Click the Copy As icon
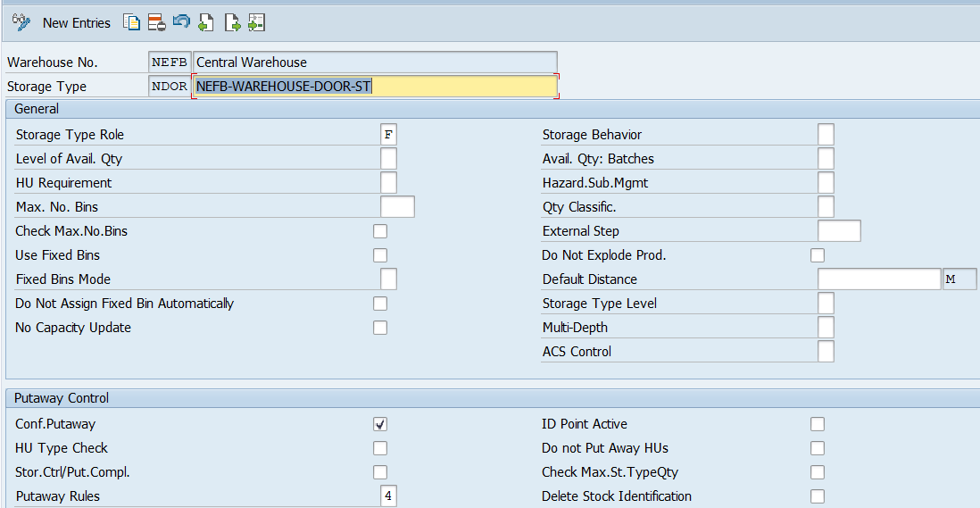This screenshot has height=508, width=980. pos(132,23)
